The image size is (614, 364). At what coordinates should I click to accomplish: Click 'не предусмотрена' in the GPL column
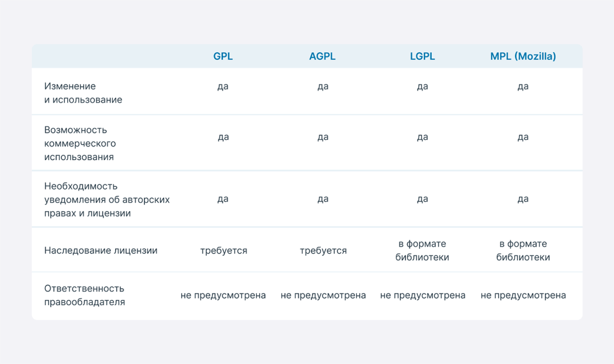(223, 296)
